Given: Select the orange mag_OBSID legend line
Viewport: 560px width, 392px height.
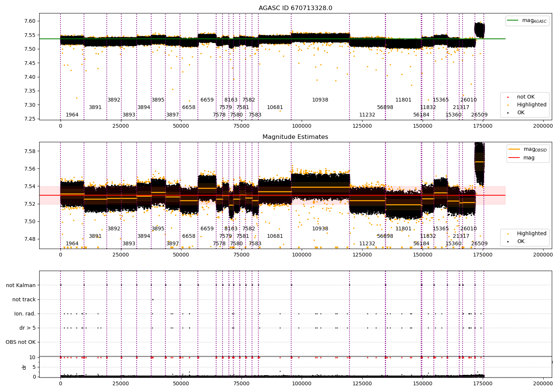Looking at the screenshot, I should [x=514, y=149].
